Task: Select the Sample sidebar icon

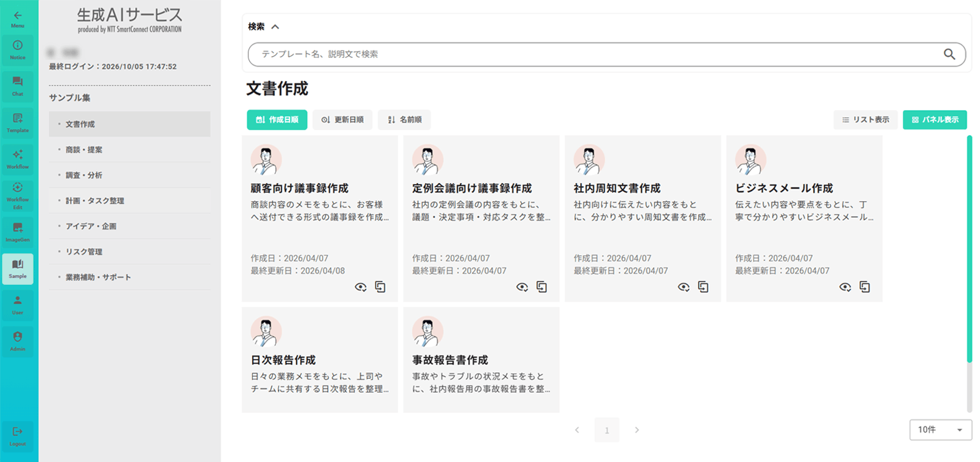Action: [x=17, y=268]
